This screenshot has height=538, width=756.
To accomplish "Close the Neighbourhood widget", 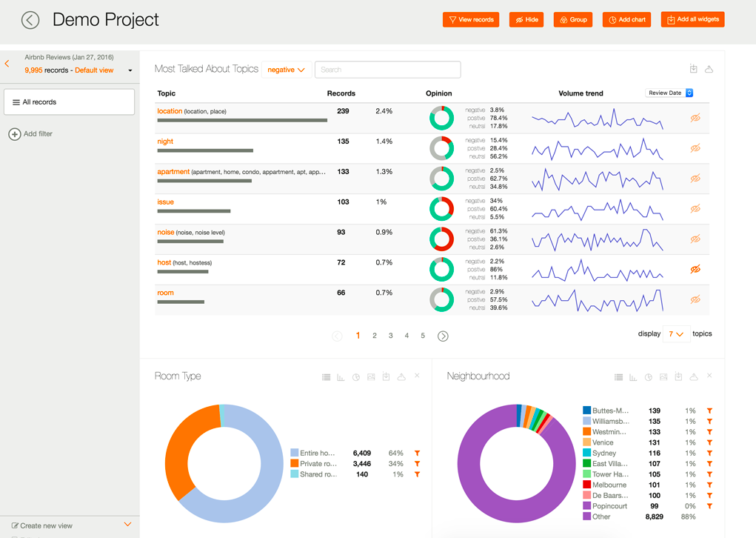I will [709, 376].
